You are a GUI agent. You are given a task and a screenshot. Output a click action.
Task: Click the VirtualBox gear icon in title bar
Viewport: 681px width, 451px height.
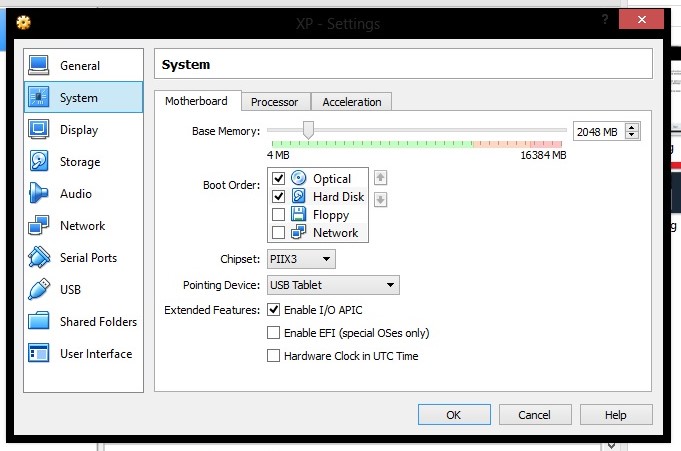[x=23, y=22]
